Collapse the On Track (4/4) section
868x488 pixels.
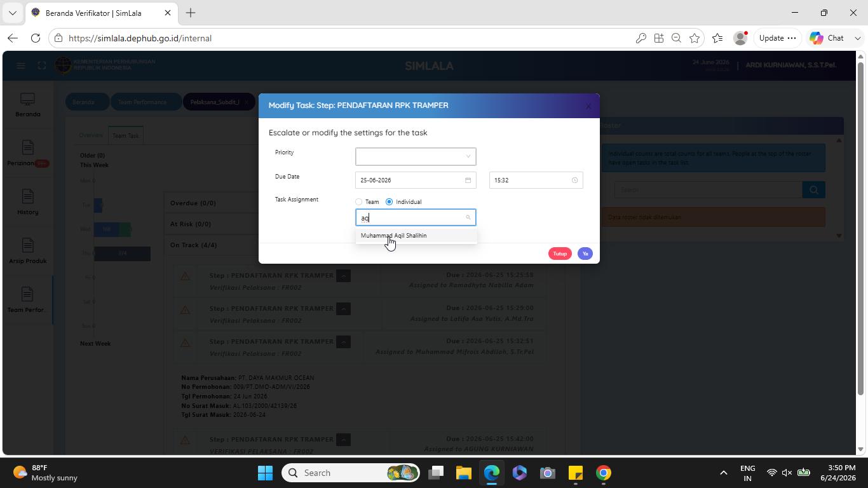pyautogui.click(x=193, y=245)
